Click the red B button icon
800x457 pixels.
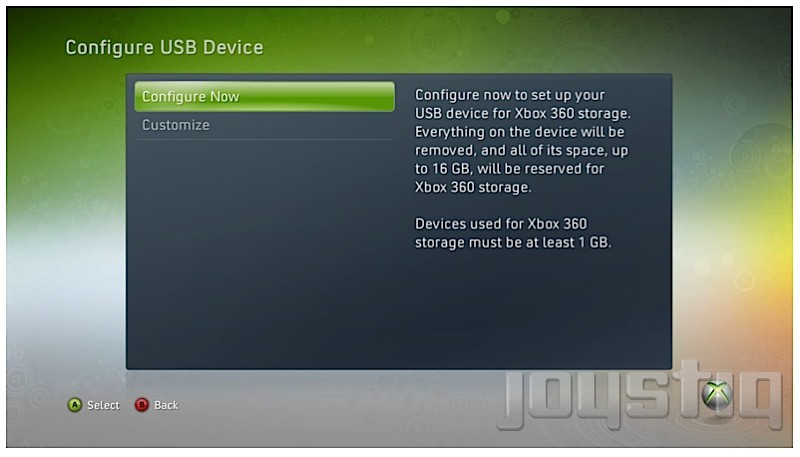pos(141,405)
